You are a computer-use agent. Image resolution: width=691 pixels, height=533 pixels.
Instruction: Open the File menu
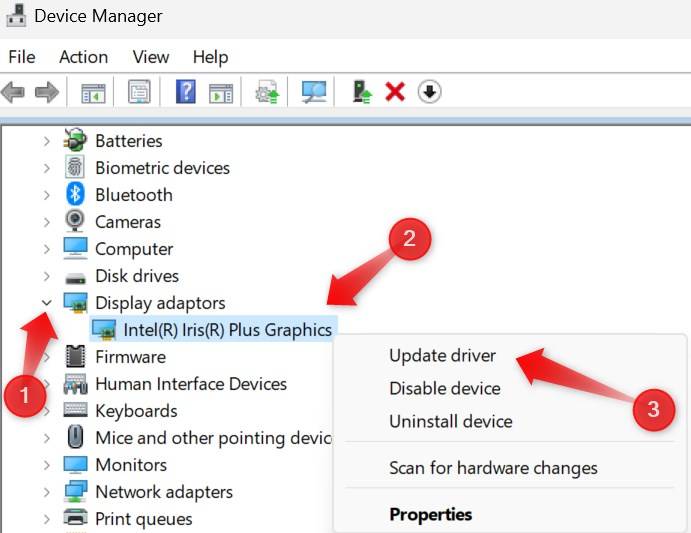pos(22,57)
